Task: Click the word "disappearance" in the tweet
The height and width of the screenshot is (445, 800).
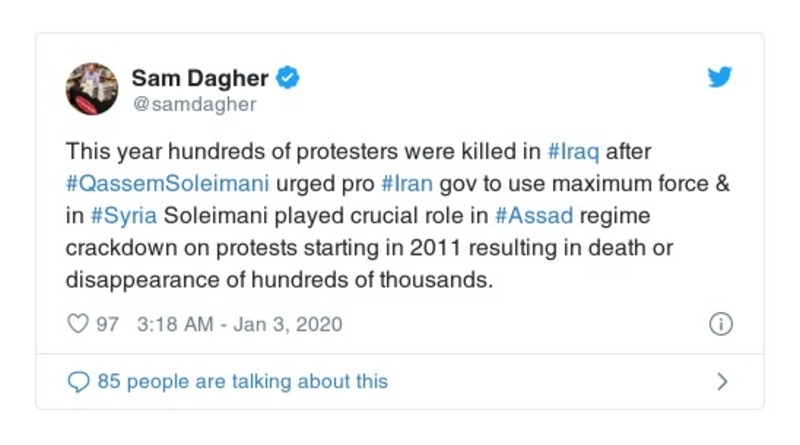Action: (132, 279)
